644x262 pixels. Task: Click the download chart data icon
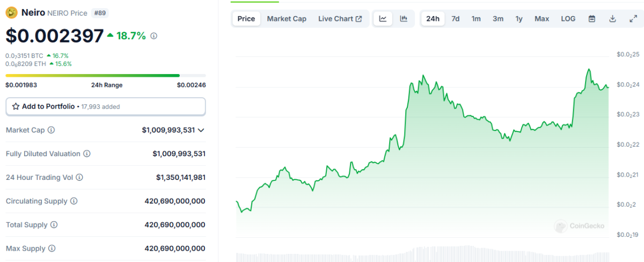pos(612,19)
